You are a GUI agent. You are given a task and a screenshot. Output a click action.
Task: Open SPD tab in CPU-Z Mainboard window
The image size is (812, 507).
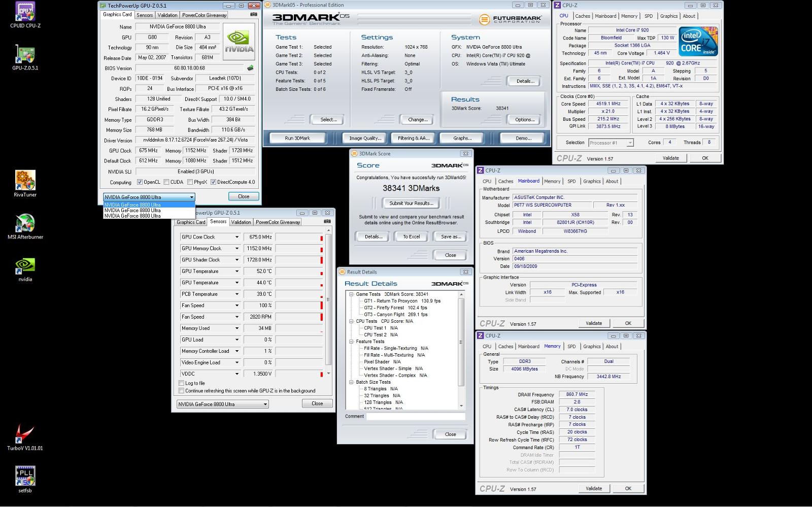click(571, 181)
